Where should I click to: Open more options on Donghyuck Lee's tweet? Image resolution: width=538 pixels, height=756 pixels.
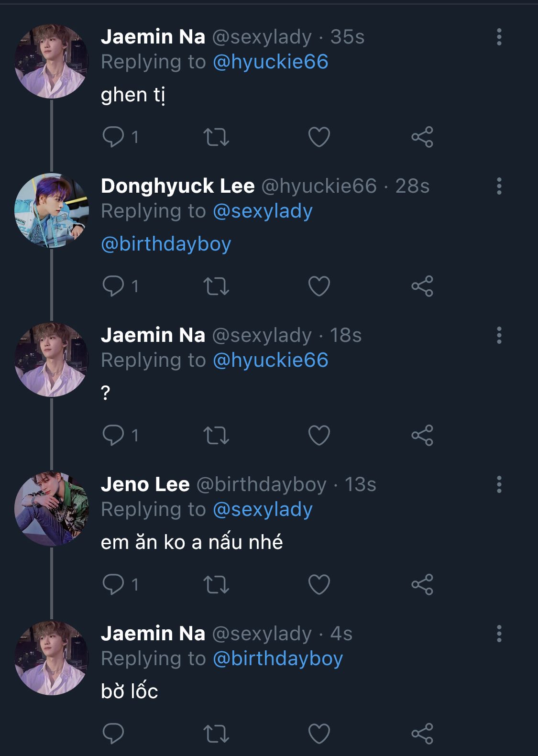click(499, 186)
